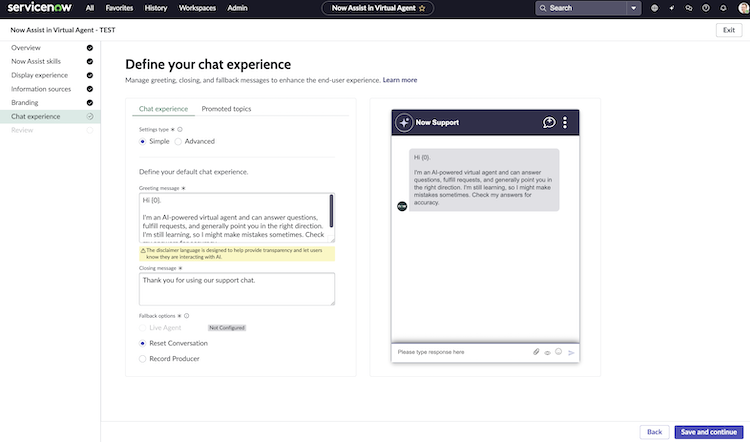This screenshot has height=442, width=750.
Task: Open the Workspaces menu
Action: pos(197,8)
